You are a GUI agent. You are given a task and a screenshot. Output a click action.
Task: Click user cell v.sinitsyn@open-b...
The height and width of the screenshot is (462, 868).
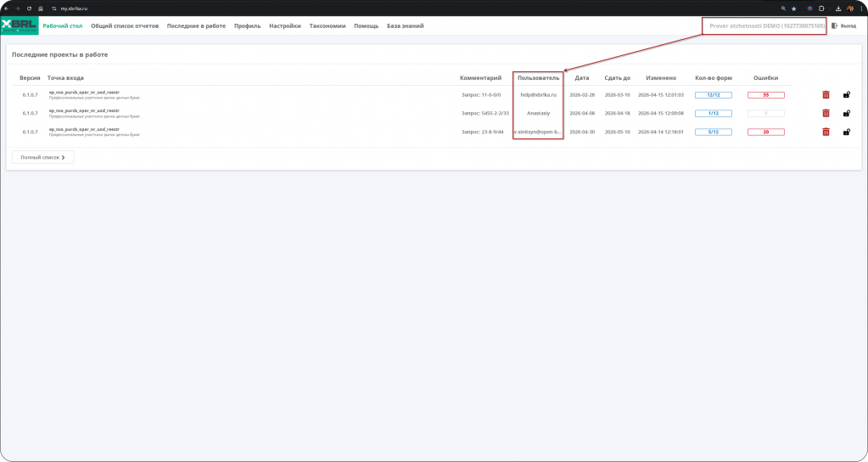pyautogui.click(x=538, y=132)
